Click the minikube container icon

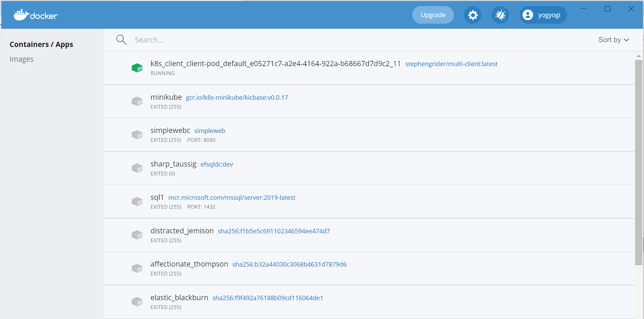pos(137,101)
